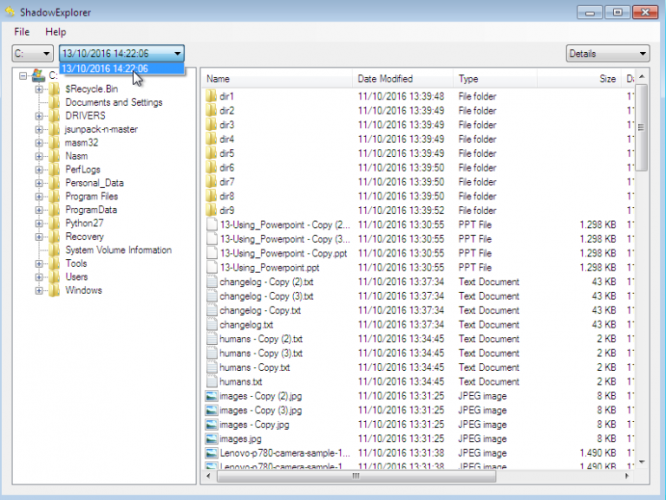
Task: Select the 13/10/2016 14:22:06 list entry
Action: coord(122,68)
